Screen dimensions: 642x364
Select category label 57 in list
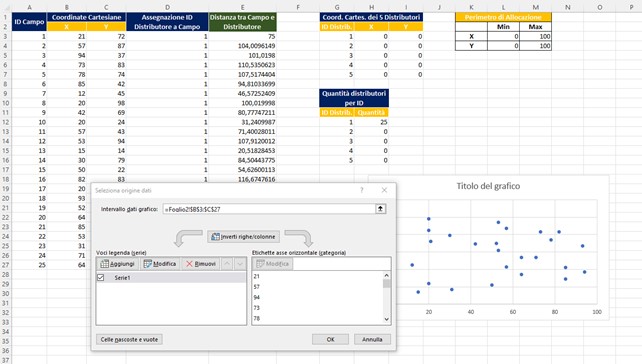point(256,287)
